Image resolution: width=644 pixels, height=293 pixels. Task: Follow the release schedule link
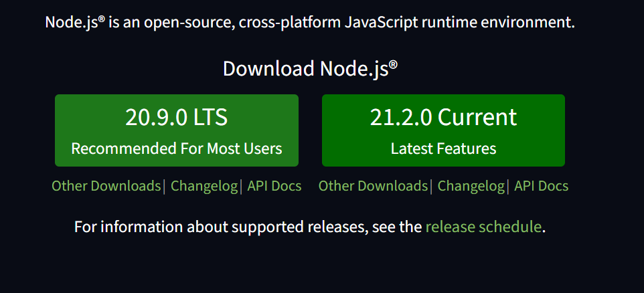[x=483, y=227]
